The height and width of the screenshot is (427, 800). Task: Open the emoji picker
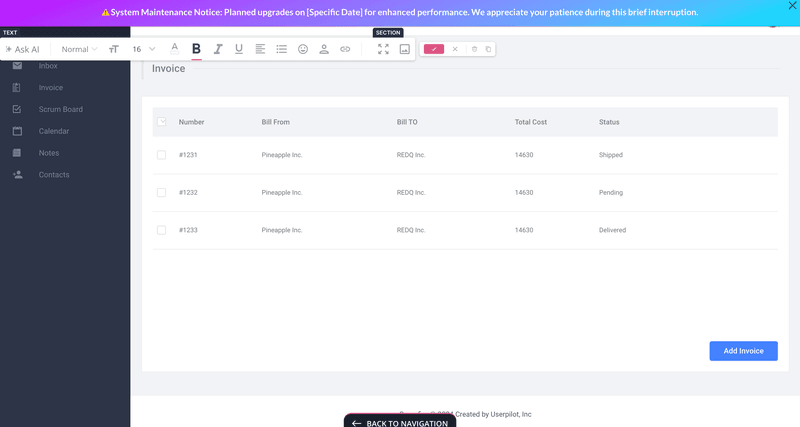(x=303, y=49)
